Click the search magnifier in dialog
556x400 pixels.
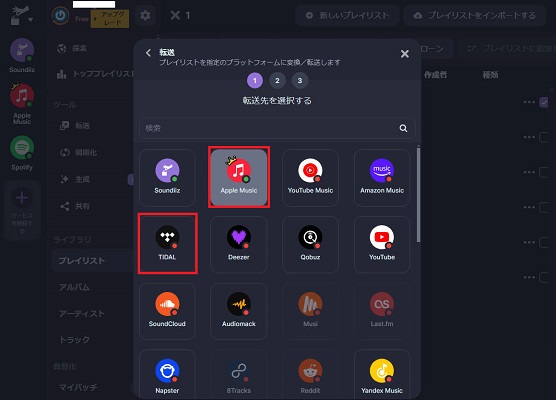tap(403, 128)
